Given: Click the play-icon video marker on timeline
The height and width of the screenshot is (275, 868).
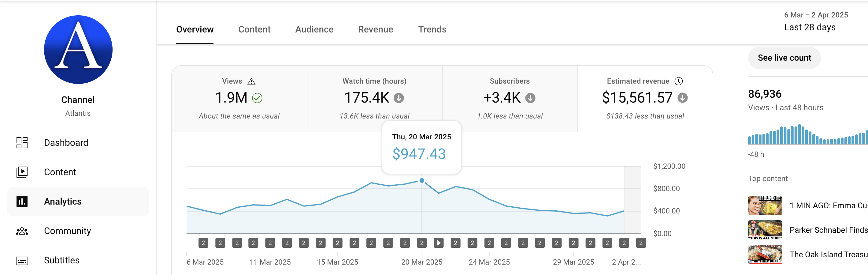Looking at the screenshot, I should (438, 243).
